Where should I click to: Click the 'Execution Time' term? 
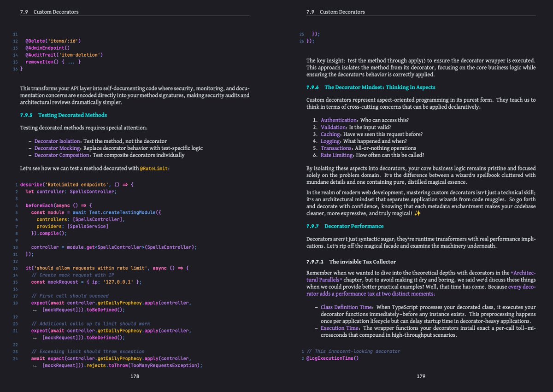[x=339, y=328]
